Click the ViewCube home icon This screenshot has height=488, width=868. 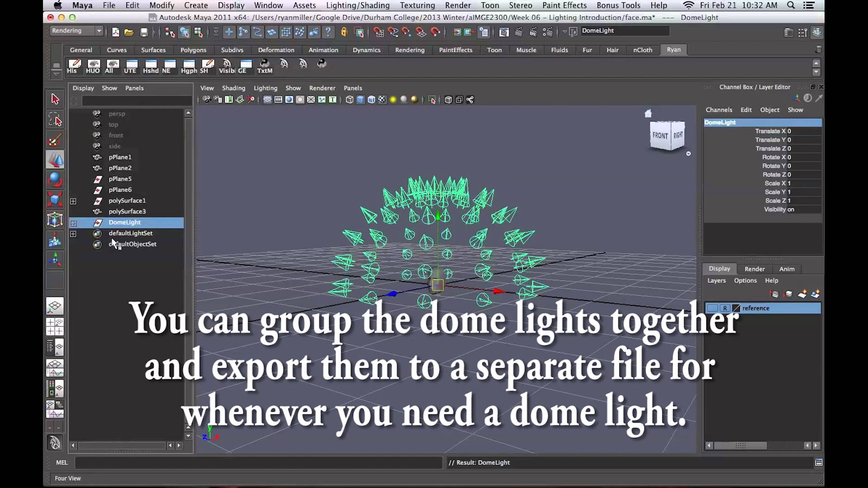pyautogui.click(x=648, y=113)
